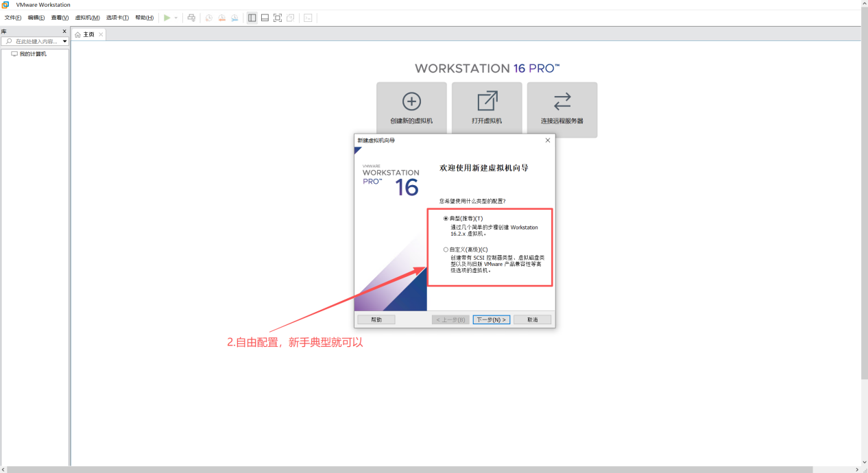This screenshot has width=868, height=473.
Task: Click the take snapshot toolbar icon
Action: pos(209,18)
